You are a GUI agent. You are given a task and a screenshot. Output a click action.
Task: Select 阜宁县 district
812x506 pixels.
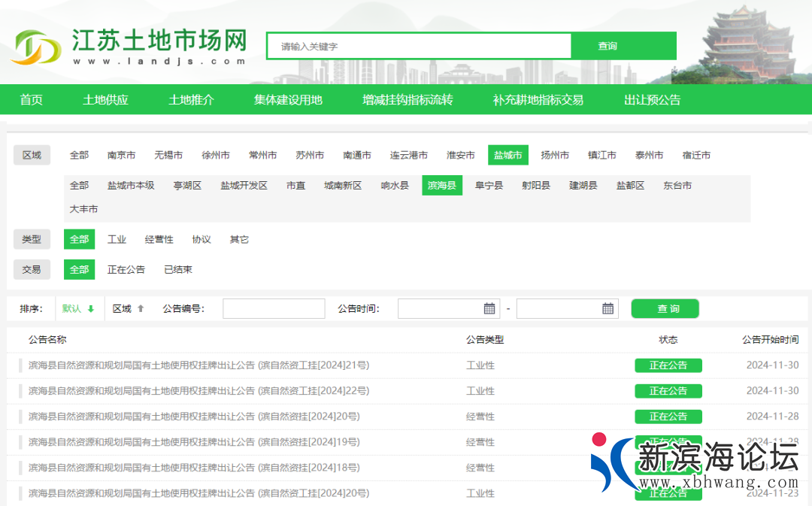(x=489, y=185)
